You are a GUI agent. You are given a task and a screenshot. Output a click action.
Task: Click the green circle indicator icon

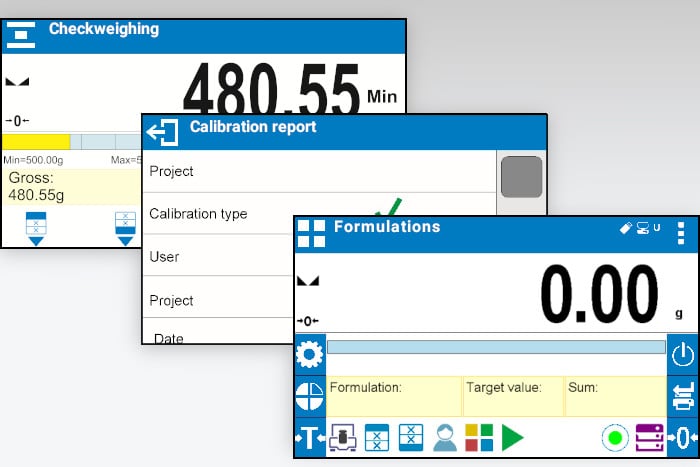point(615,438)
